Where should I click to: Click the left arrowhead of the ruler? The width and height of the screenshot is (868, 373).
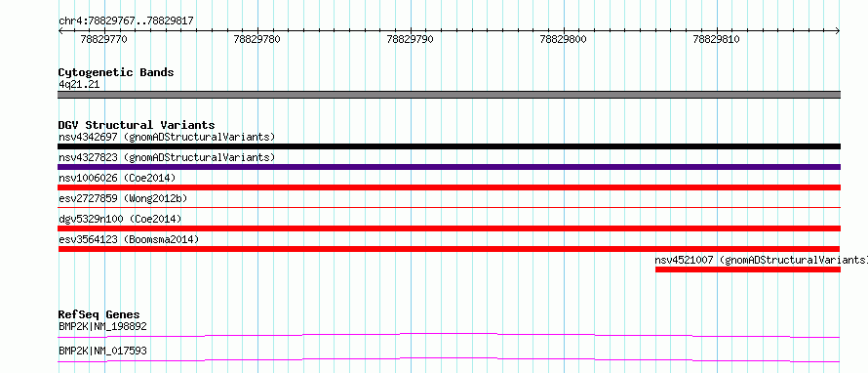pos(60,30)
